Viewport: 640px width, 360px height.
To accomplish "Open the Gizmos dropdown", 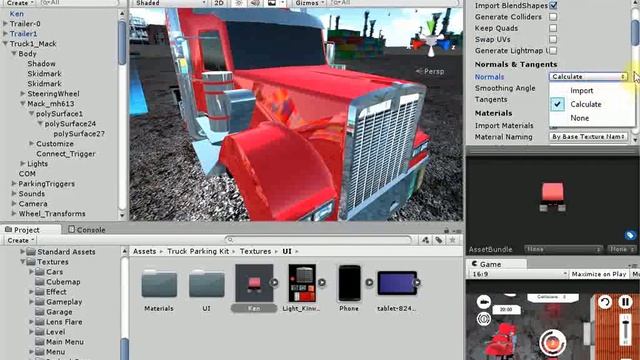I will (309, 3).
